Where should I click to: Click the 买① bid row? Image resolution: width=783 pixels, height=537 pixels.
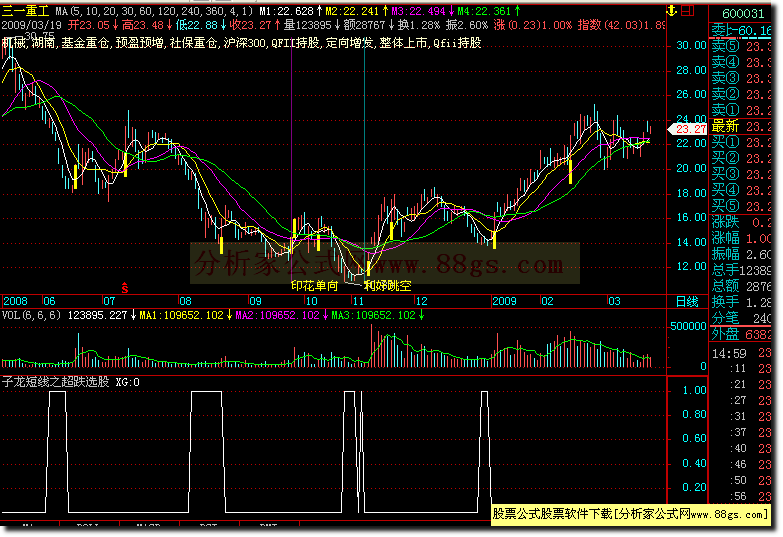tap(741, 143)
